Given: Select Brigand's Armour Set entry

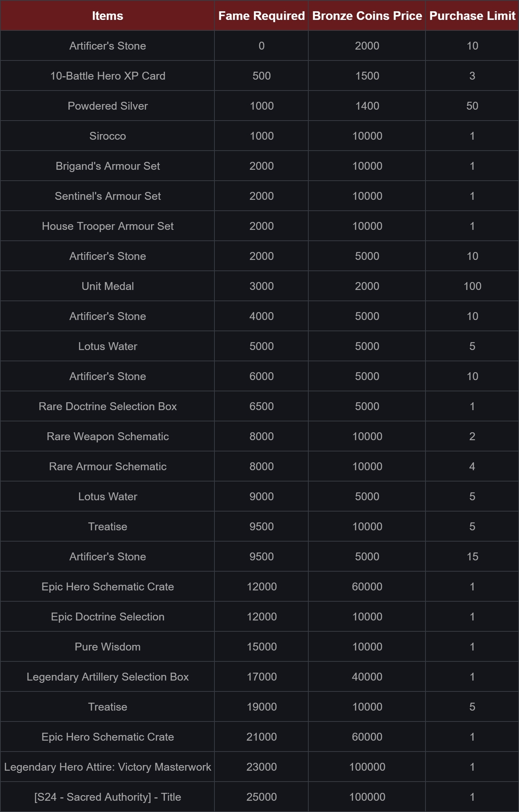Looking at the screenshot, I should [107, 166].
